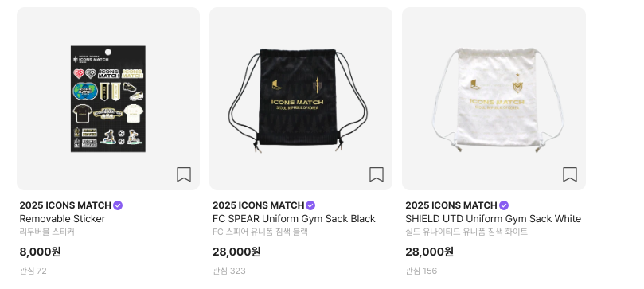Click the 8,000원 price of the sticker

tap(41, 252)
